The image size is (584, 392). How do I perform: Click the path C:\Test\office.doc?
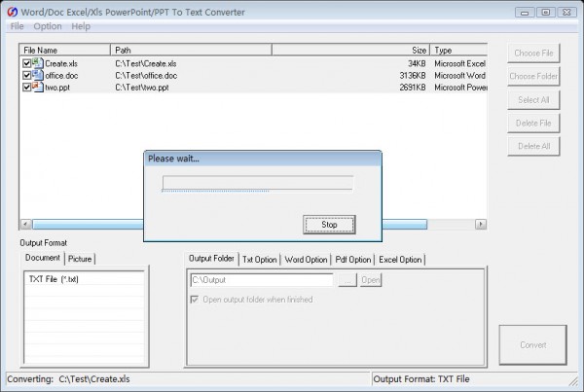(146, 76)
